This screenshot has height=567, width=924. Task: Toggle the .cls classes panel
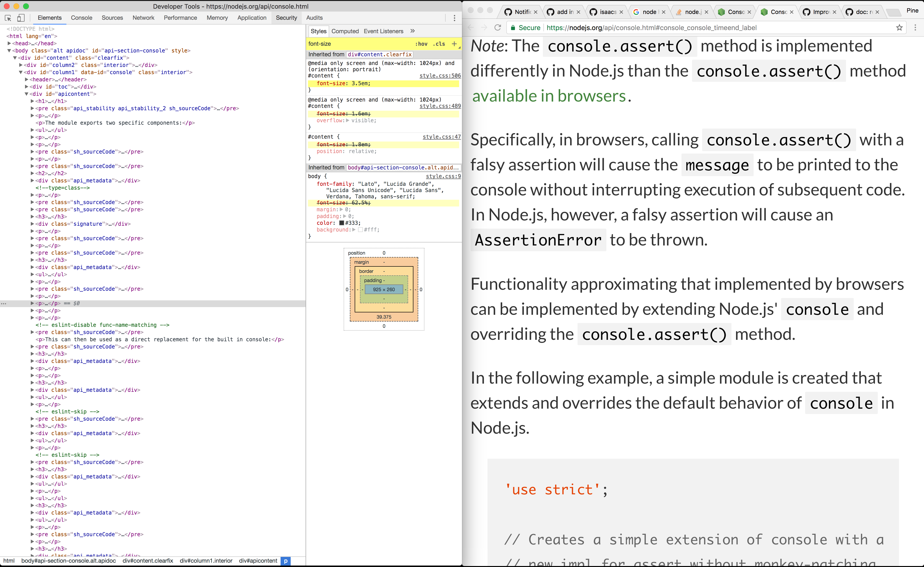click(x=439, y=44)
